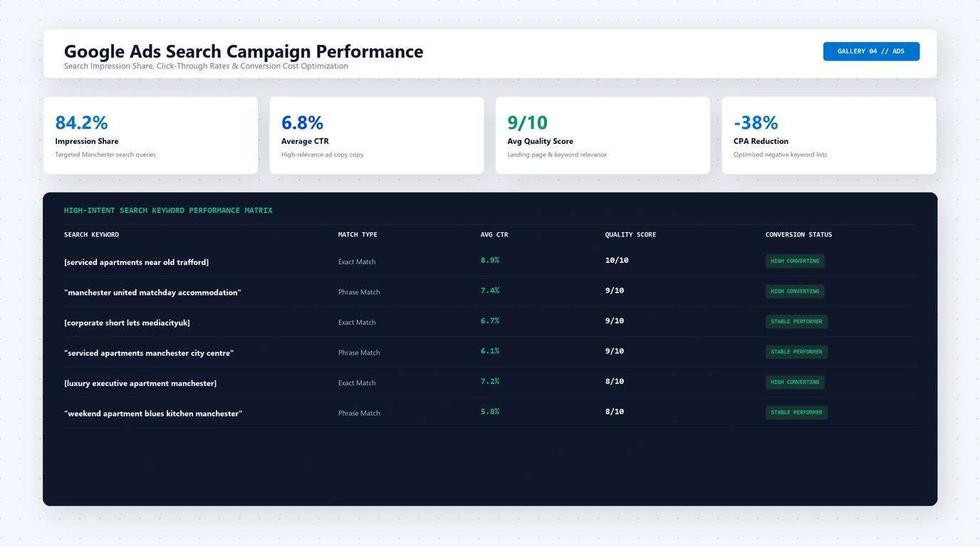Click the HIGH CONVERTING badge for old trafford keyword
This screenshot has height=547, width=980.
tap(795, 261)
